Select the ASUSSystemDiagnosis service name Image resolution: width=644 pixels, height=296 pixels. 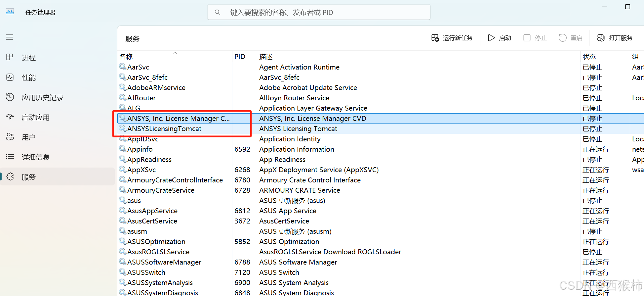pos(163,293)
